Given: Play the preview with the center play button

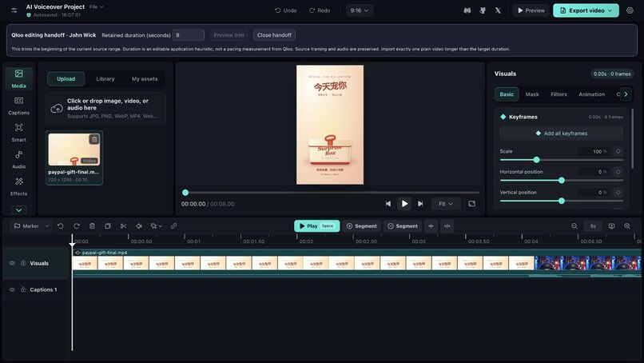Looking at the screenshot, I should [x=404, y=204].
